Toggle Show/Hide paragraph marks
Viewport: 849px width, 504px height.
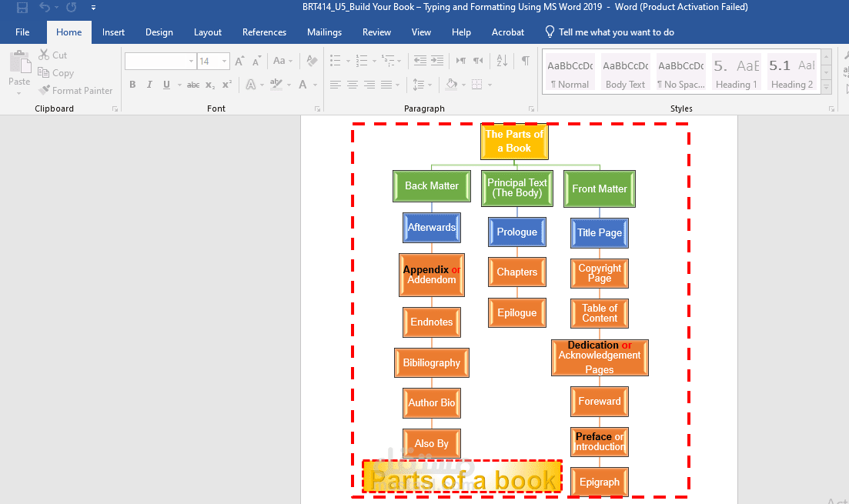click(x=525, y=61)
